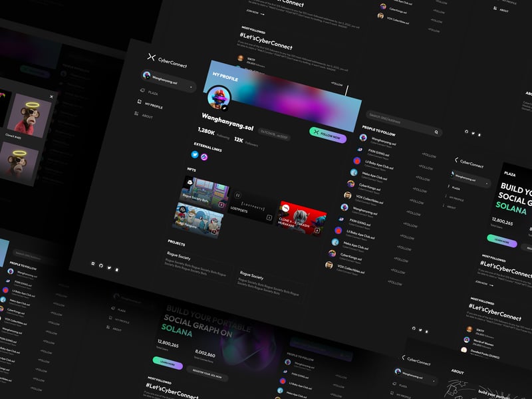Click the CyberConnect X logo in profile window
The image size is (532, 399).
[152, 57]
